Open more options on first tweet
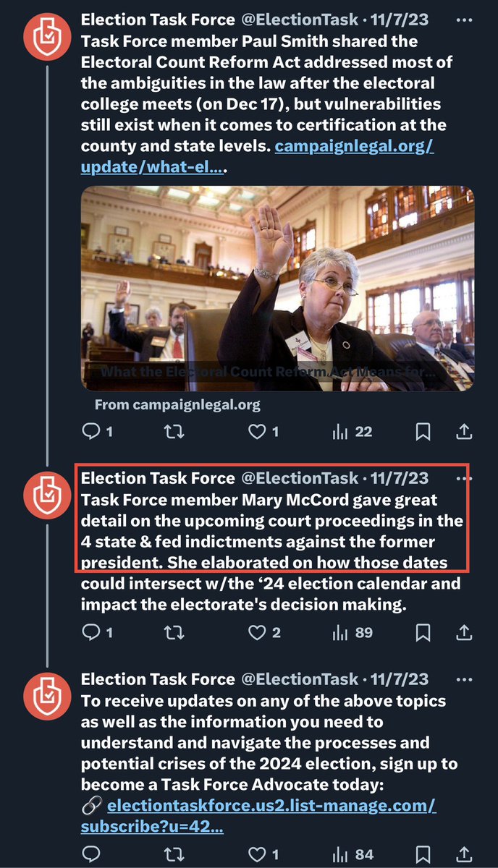This screenshot has height=868, width=498. (x=463, y=20)
